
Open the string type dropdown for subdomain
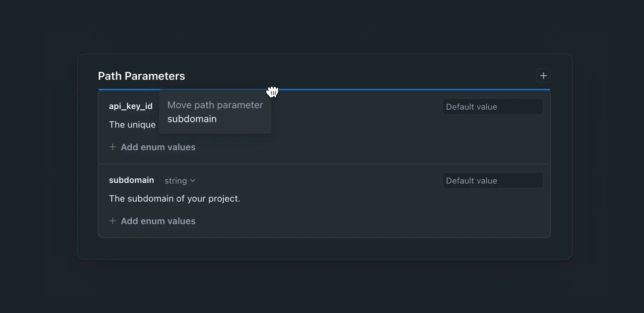[180, 181]
